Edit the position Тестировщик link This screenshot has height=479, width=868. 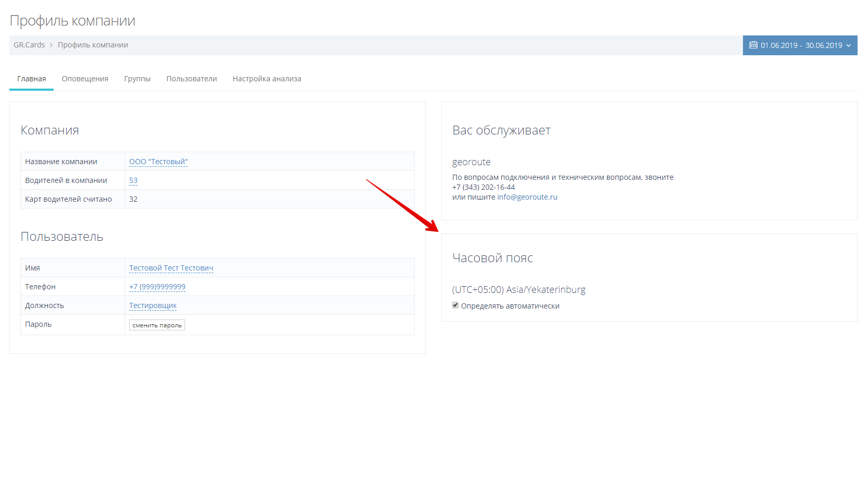(x=153, y=305)
